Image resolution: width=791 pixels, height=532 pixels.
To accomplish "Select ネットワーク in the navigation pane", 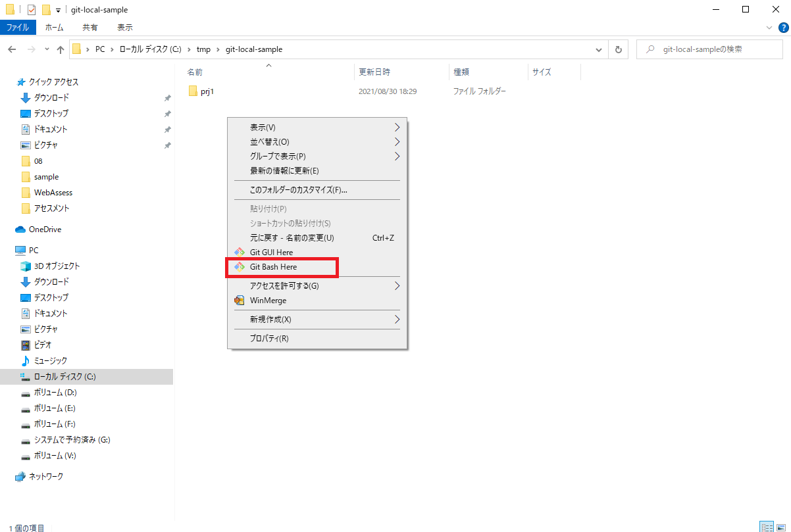I will [45, 476].
